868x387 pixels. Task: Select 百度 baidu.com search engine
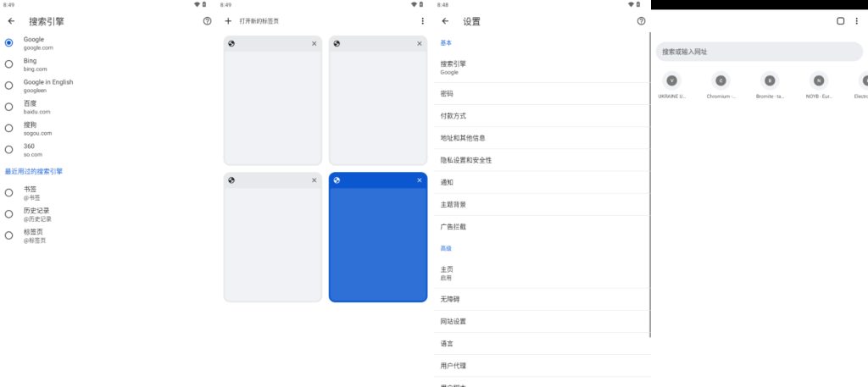click(x=8, y=107)
